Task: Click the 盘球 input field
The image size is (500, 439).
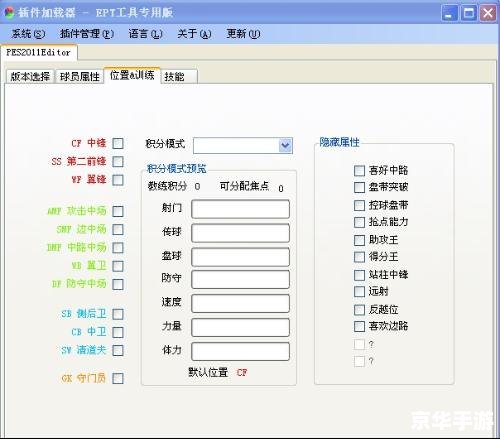Action: click(x=240, y=257)
